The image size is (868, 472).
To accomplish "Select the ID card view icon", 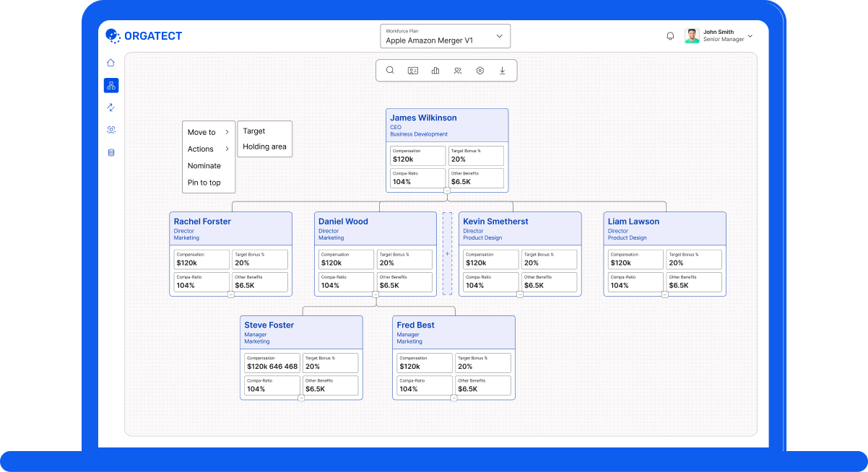I will point(413,71).
